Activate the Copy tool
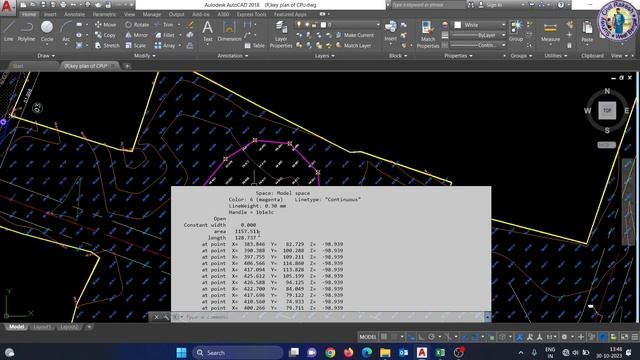The image size is (640, 360). coord(105,36)
